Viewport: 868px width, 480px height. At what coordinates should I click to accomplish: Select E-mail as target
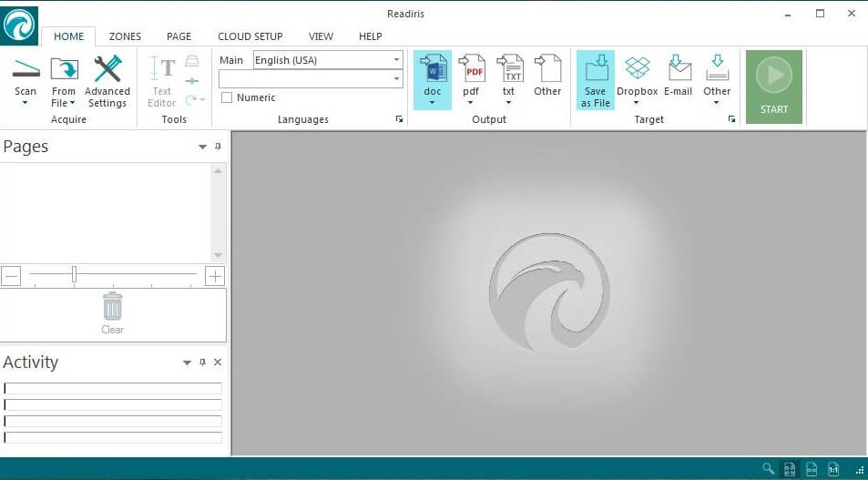[679, 75]
